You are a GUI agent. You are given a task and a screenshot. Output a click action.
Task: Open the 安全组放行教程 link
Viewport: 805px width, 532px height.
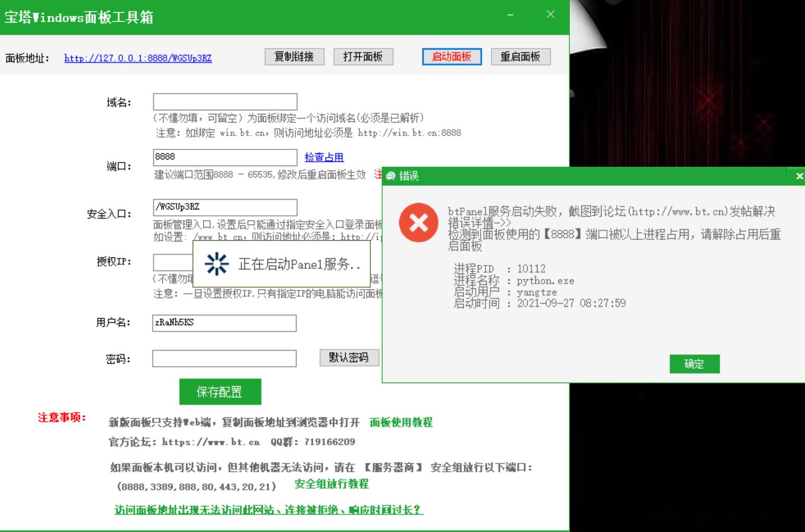coord(331,484)
